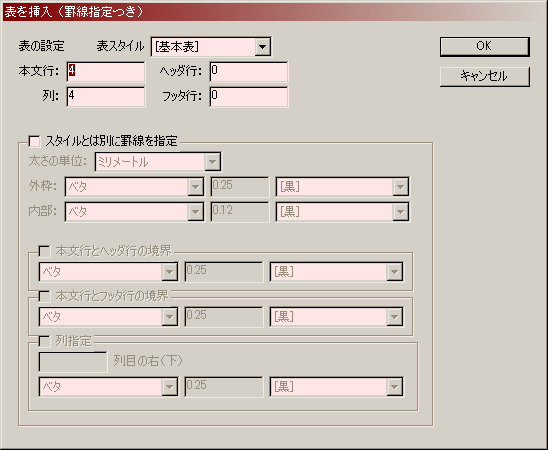Enable スタイルとは別に罫線を指定 checkbox
Image resolution: width=548 pixels, height=450 pixels.
tap(34, 141)
